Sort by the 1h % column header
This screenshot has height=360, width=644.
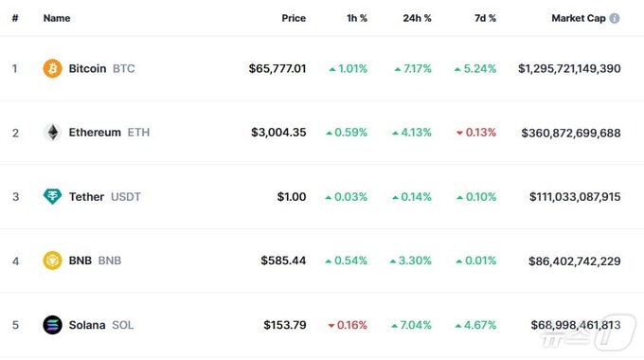tap(357, 18)
